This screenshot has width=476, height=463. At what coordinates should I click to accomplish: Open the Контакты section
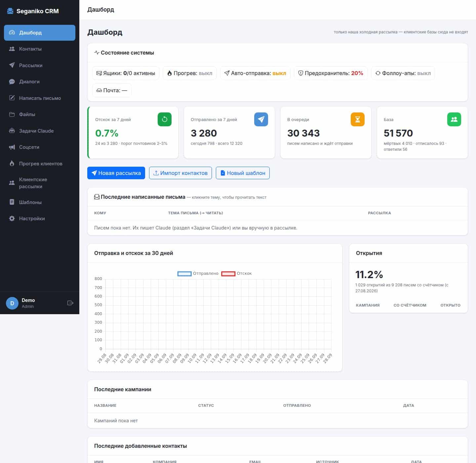40,49
